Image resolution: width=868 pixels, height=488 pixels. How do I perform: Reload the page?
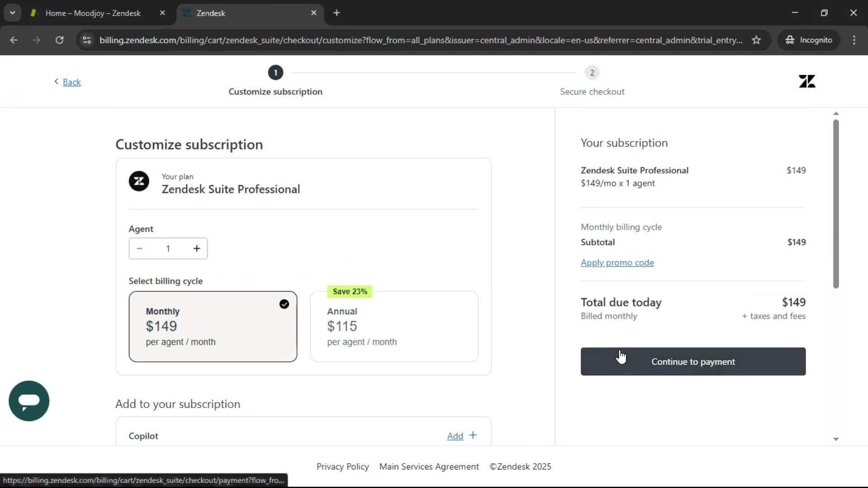[59, 40]
